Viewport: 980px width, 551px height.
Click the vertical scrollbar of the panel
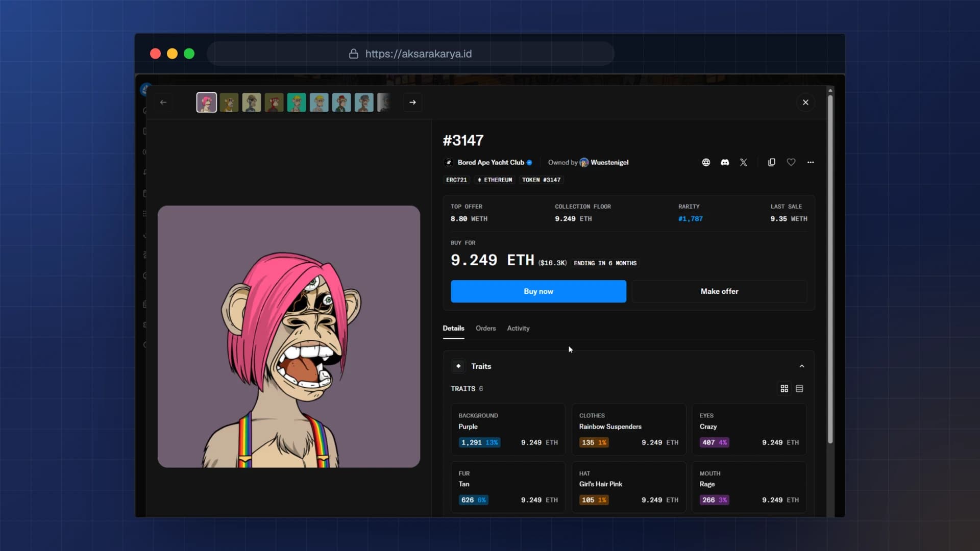[x=830, y=269]
